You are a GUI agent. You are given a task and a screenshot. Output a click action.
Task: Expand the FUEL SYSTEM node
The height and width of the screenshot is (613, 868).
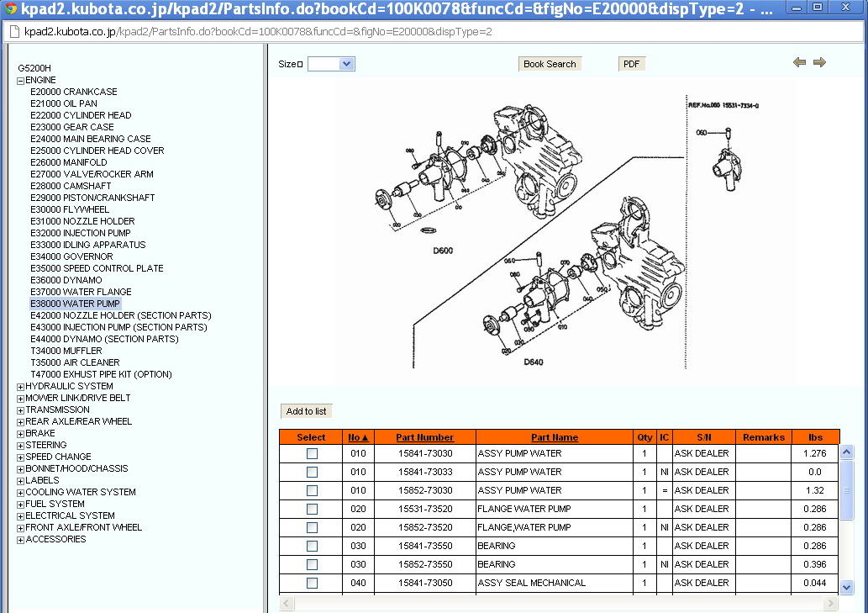coord(20,505)
